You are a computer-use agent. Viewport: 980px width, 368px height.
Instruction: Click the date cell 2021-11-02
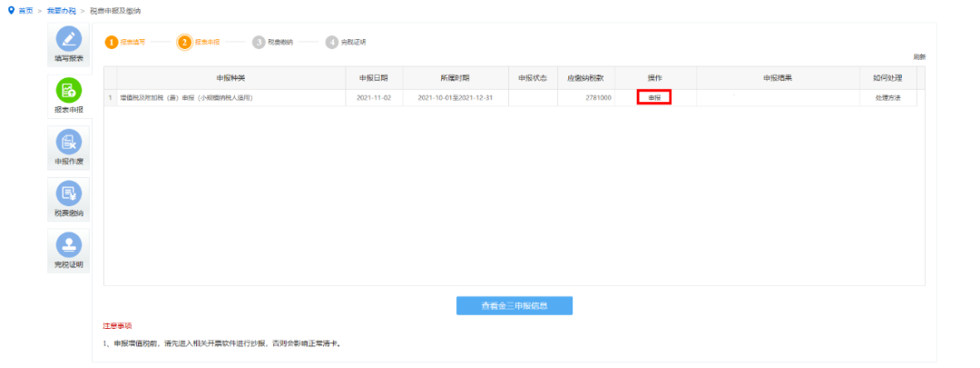point(374,98)
